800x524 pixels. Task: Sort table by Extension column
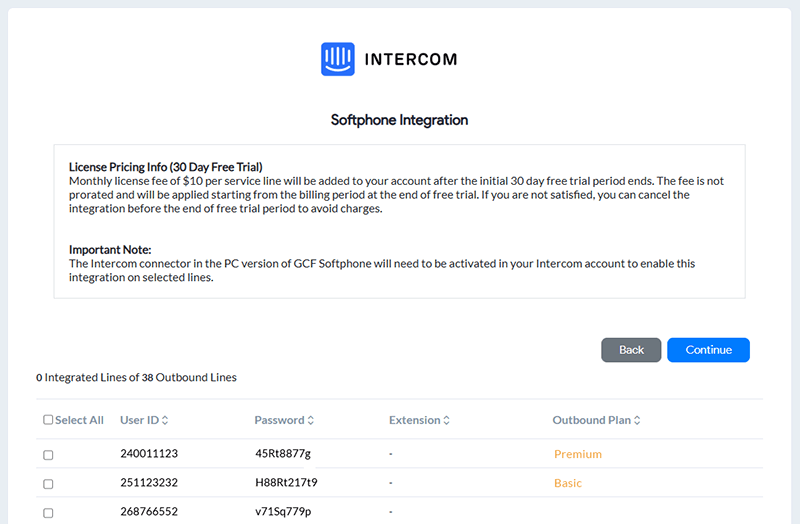(x=419, y=420)
